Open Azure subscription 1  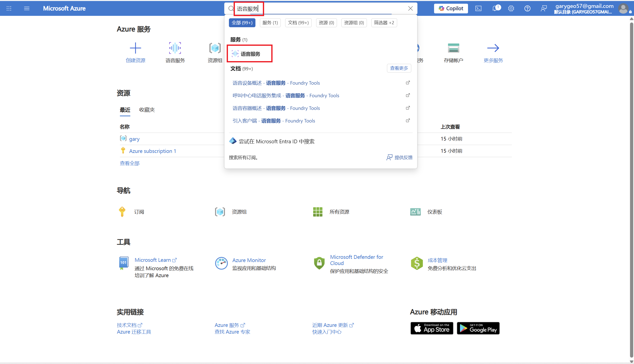point(152,151)
